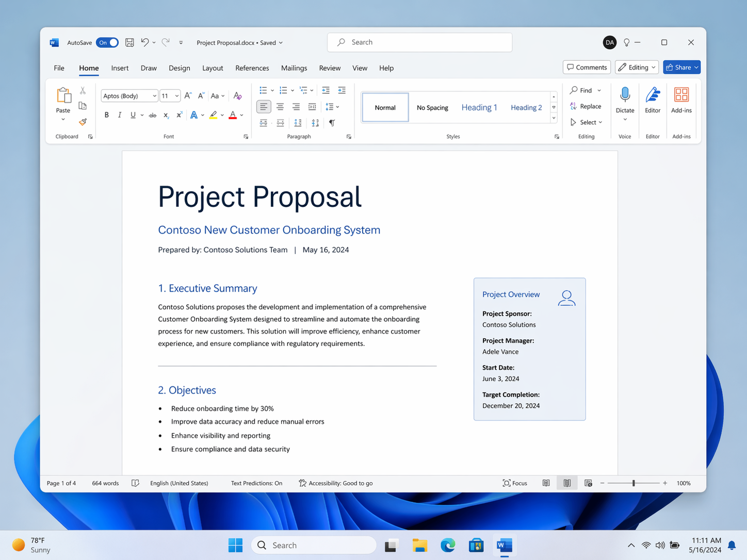Image resolution: width=747 pixels, height=560 pixels.
Task: Open the Editing mode dropdown
Action: [x=637, y=68]
